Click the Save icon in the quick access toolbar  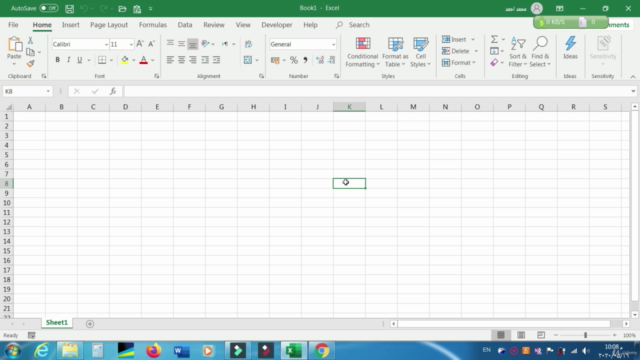click(x=69, y=9)
